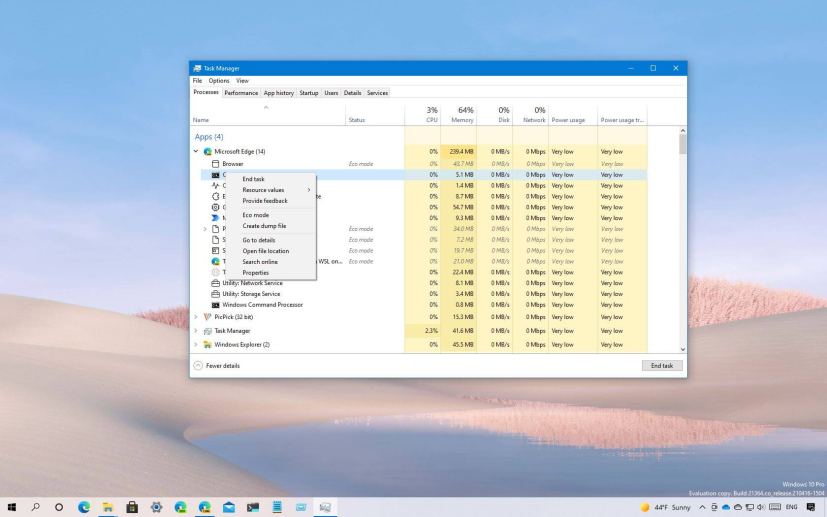Click the network monitor tray icon
The width and height of the screenshot is (827, 517).
point(749,508)
